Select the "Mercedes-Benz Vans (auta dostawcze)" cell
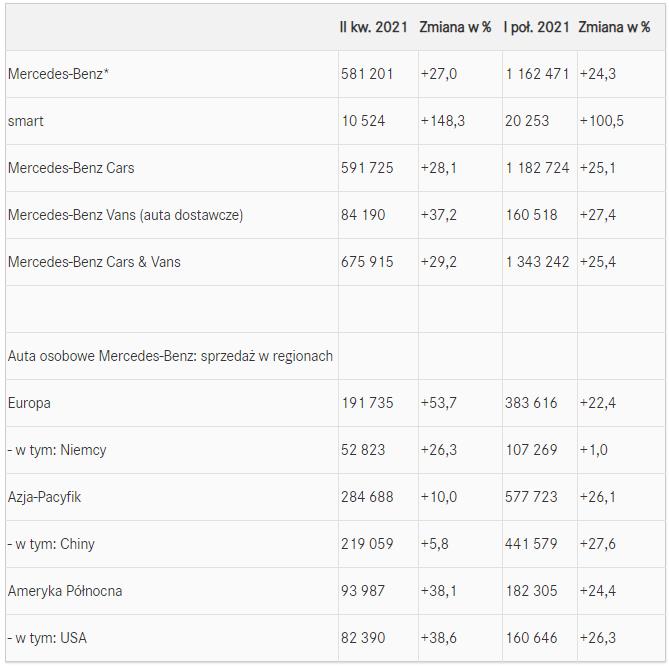The image size is (669, 668). [125, 215]
